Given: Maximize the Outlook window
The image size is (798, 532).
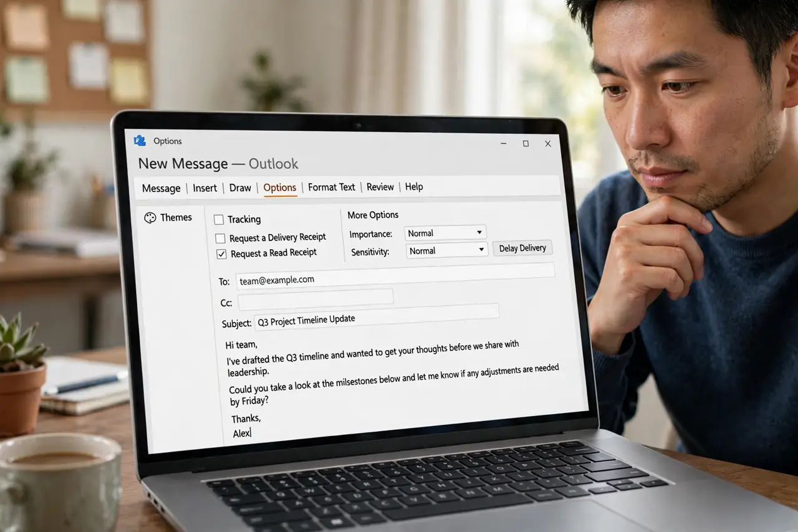Looking at the screenshot, I should pyautogui.click(x=526, y=143).
